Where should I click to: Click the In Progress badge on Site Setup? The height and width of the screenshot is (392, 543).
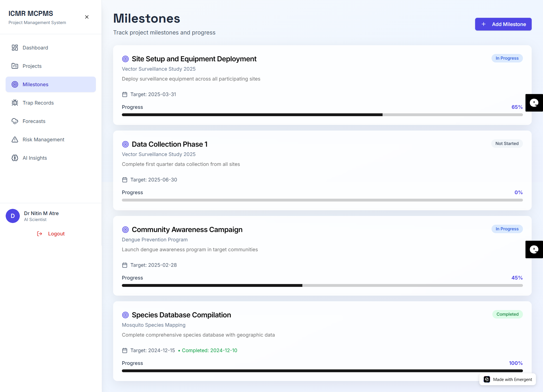[x=507, y=58]
